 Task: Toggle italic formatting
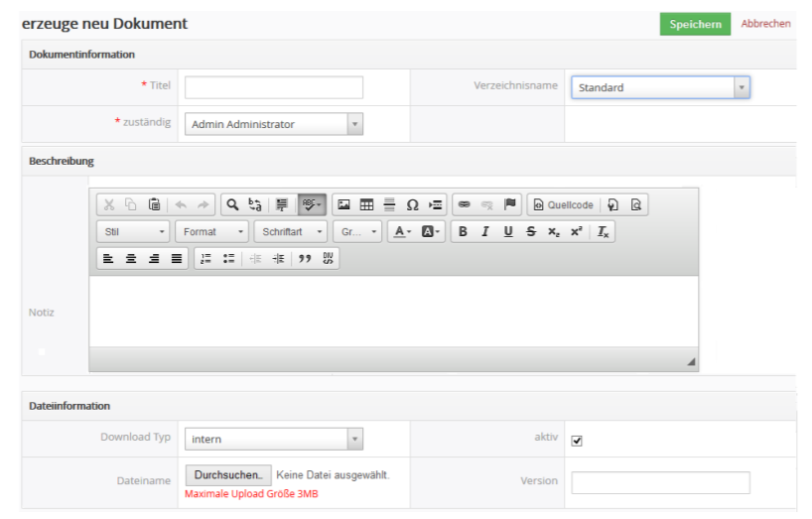(x=485, y=232)
